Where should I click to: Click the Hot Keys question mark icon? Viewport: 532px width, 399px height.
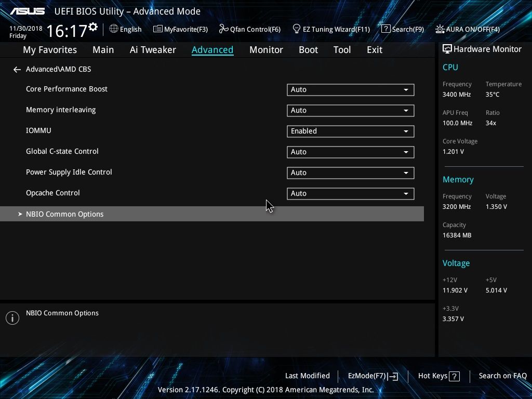coord(454,376)
